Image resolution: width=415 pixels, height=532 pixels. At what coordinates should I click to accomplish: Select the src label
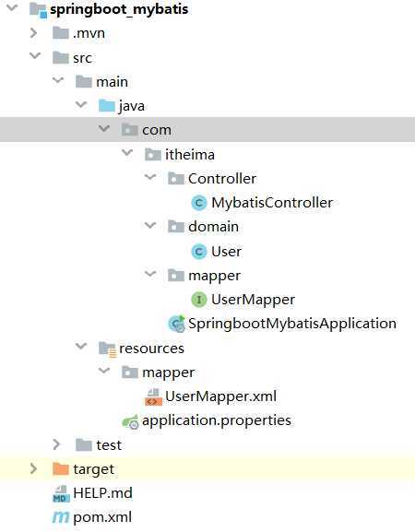(82, 58)
